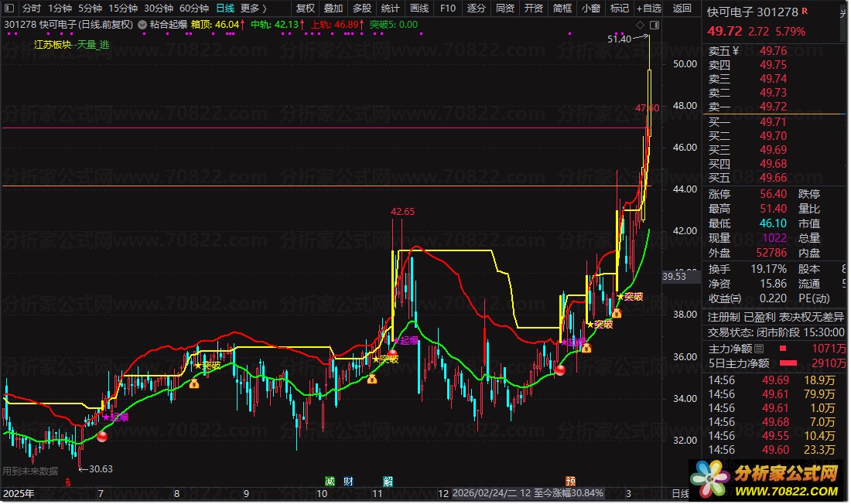The image size is (851, 504).
Task: Open 统计 statistics
Action: tap(390, 9)
